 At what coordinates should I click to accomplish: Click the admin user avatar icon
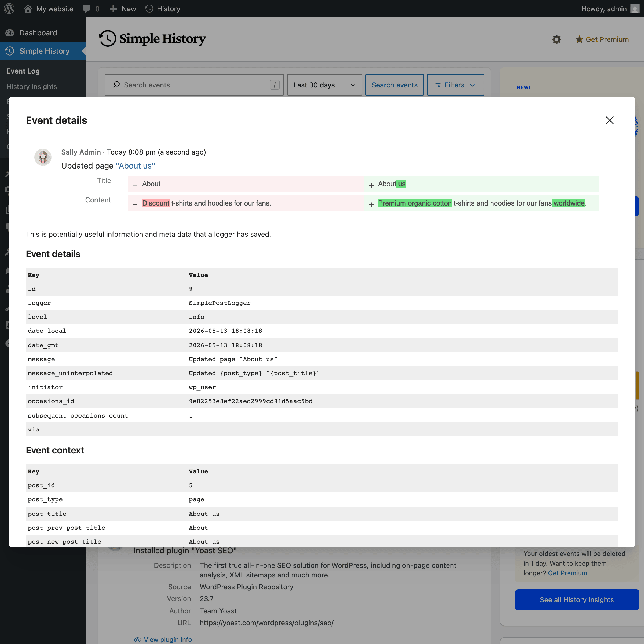tap(635, 9)
